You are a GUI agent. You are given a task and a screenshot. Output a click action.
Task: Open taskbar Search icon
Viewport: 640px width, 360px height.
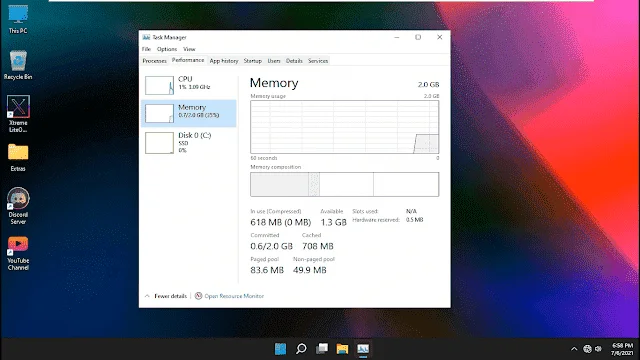pos(301,349)
